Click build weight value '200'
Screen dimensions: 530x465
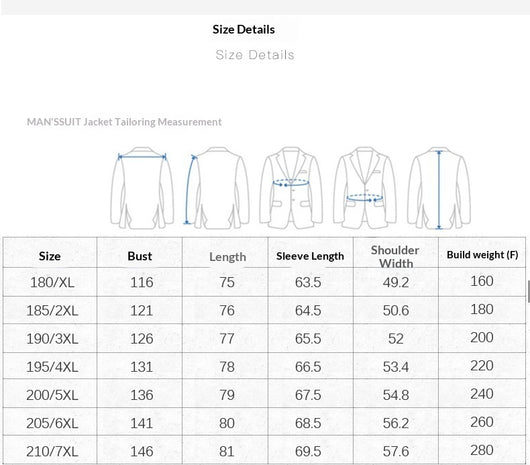coord(482,338)
